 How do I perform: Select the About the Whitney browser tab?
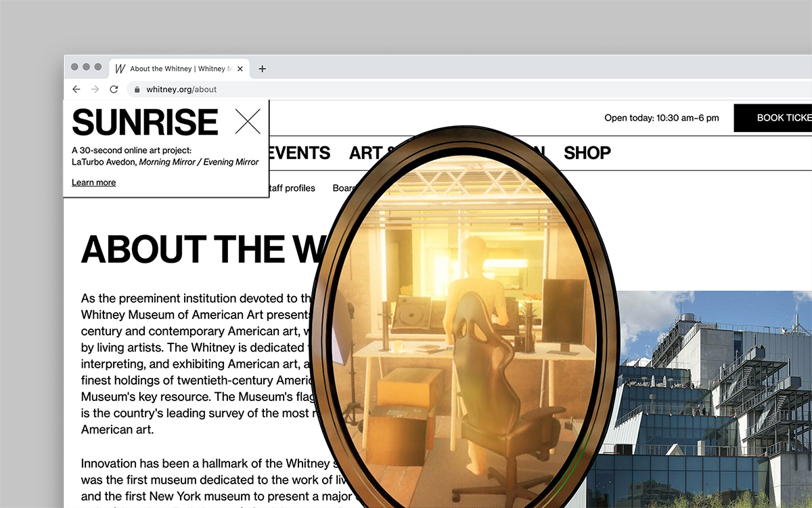point(179,68)
